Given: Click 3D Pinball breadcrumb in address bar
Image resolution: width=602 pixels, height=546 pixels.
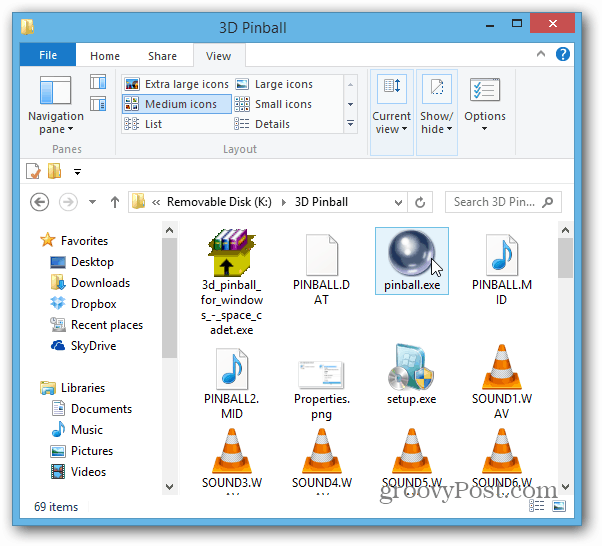Looking at the screenshot, I should point(321,202).
